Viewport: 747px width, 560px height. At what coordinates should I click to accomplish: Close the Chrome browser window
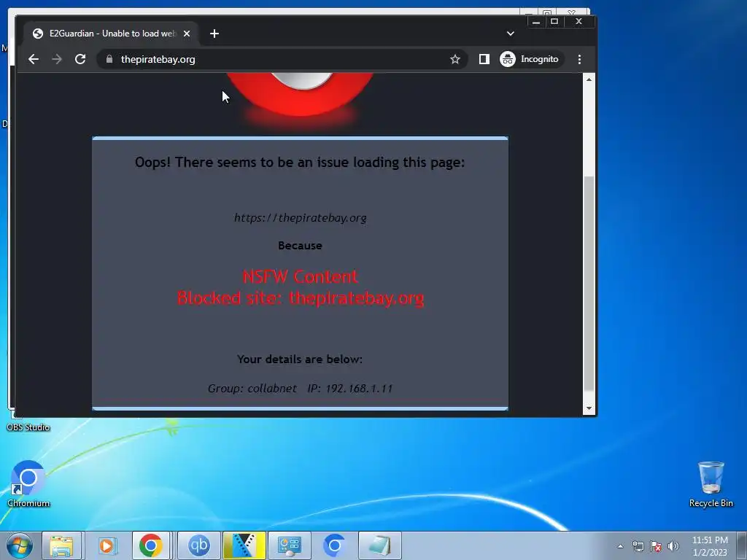click(x=578, y=21)
